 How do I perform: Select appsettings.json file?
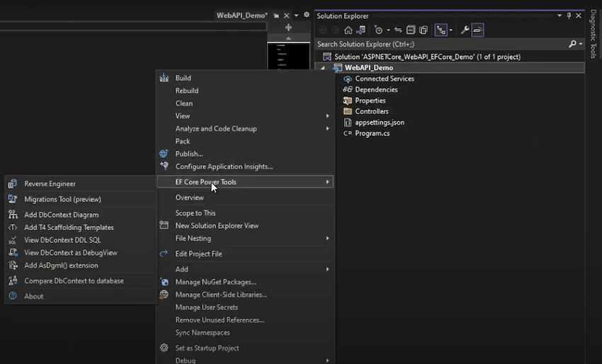(x=380, y=123)
